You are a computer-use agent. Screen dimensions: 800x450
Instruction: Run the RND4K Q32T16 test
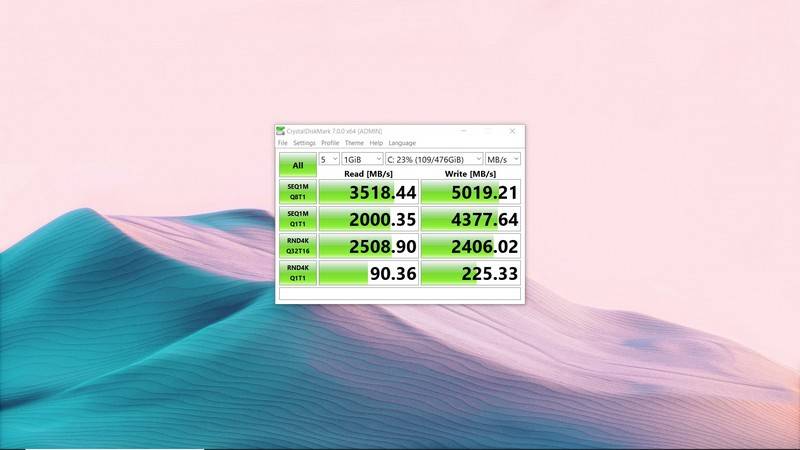tap(297, 246)
